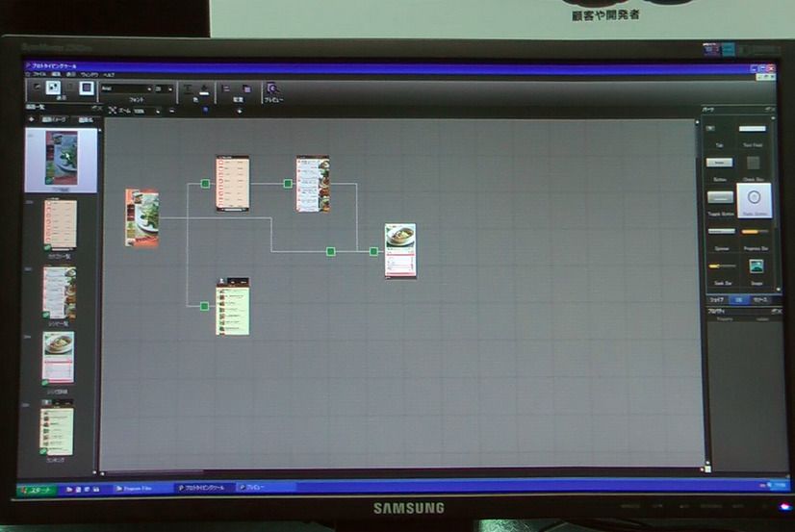Select the top salad screen thumbnail
This screenshot has height=532, width=795.
click(61, 160)
